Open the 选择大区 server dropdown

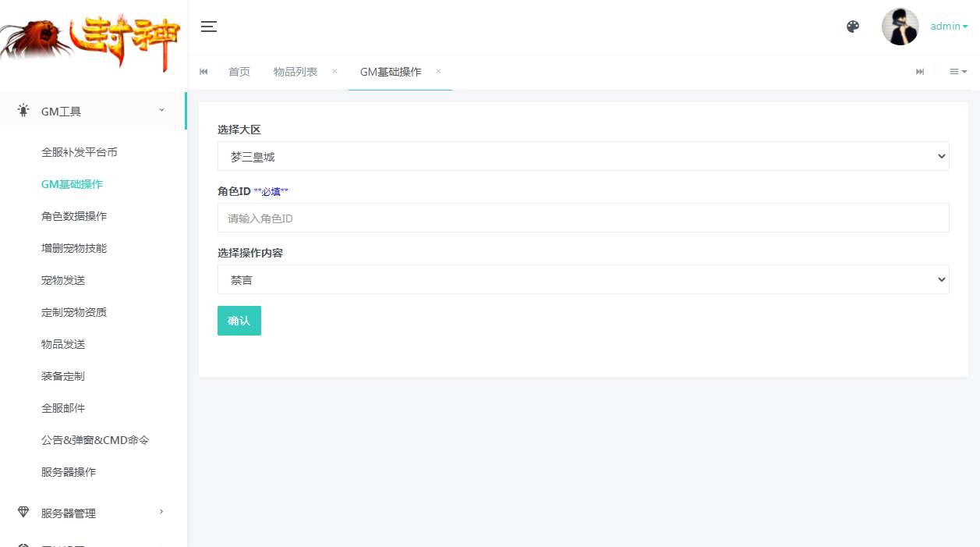pos(583,155)
